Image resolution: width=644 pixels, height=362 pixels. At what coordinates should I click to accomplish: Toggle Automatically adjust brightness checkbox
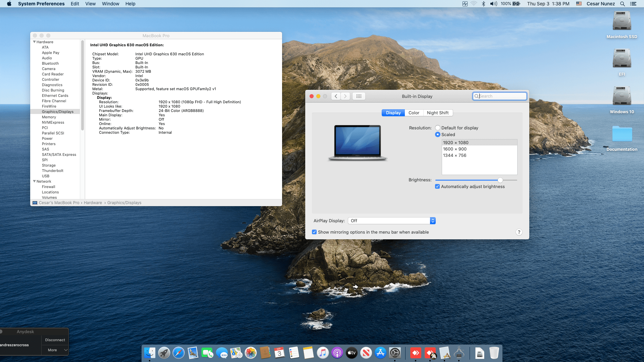[437, 186]
